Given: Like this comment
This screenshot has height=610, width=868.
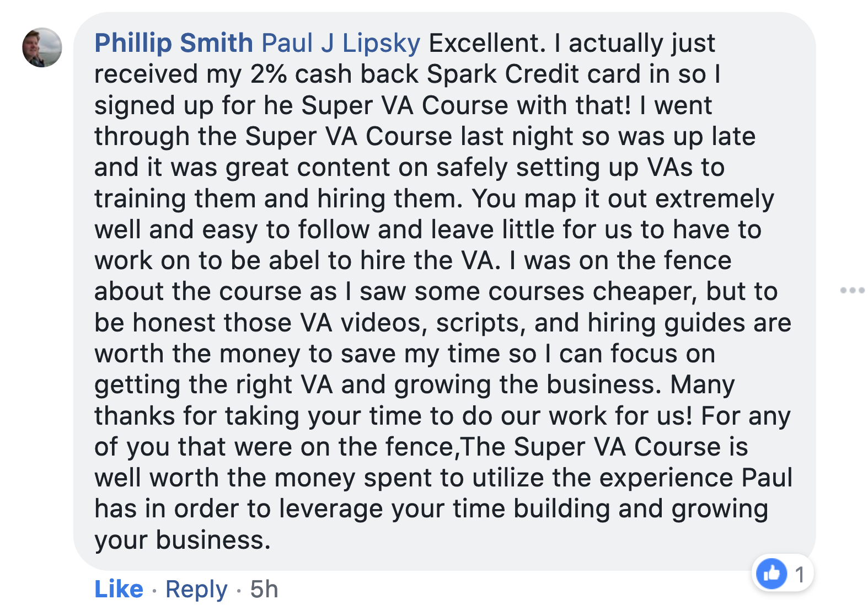Looking at the screenshot, I should coord(119,589).
